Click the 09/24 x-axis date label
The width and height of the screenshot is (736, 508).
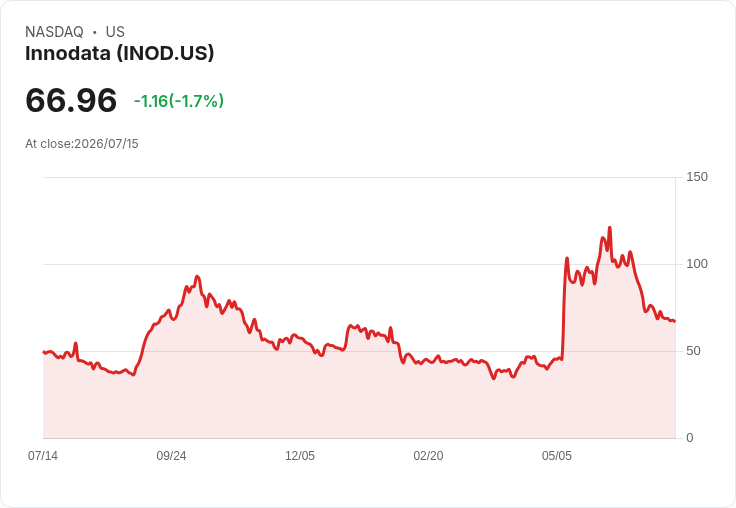pyautogui.click(x=171, y=456)
